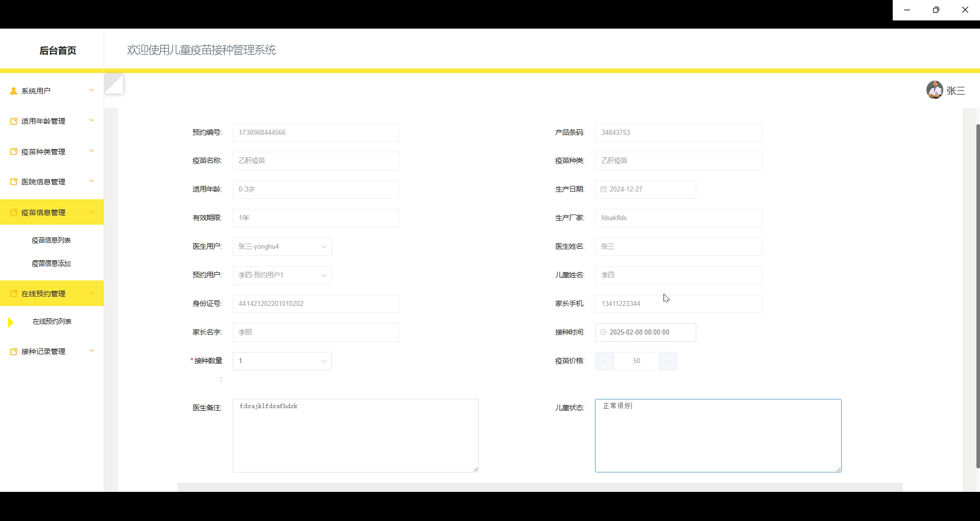Viewport: 980px width, 521px height.
Task: Click the 家长手机 input field
Action: tap(678, 303)
